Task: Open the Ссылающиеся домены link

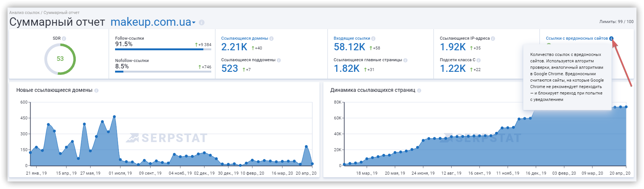Action: [244, 39]
